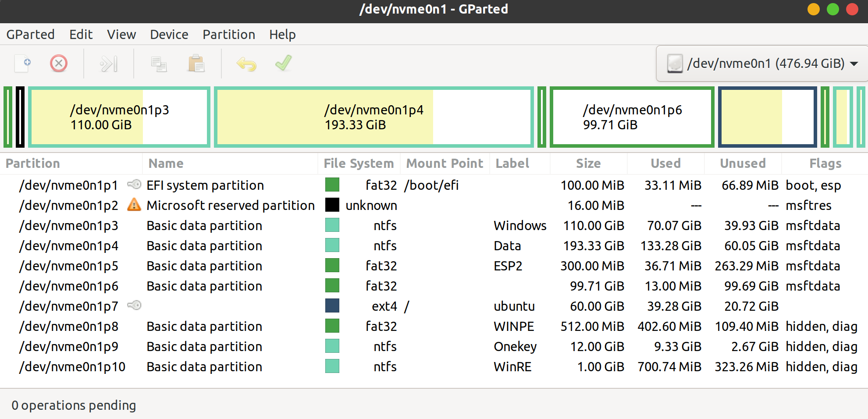Select the nvme0n1p4 block in disk map

(x=374, y=117)
